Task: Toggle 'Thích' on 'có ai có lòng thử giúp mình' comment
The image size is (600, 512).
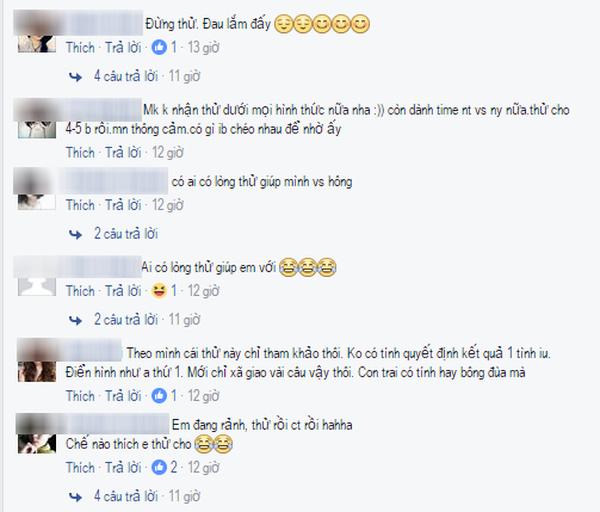Action: (x=80, y=205)
